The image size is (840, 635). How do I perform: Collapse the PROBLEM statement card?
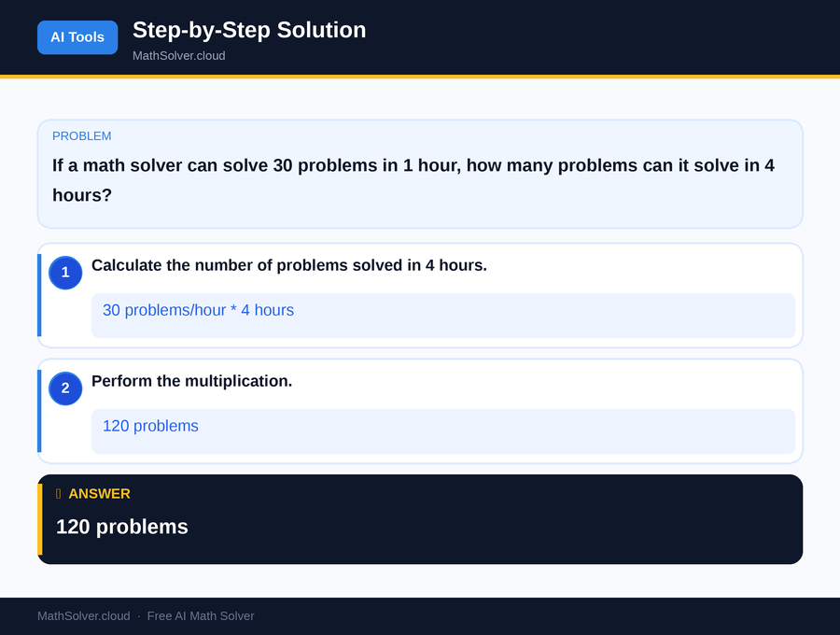click(x=420, y=173)
